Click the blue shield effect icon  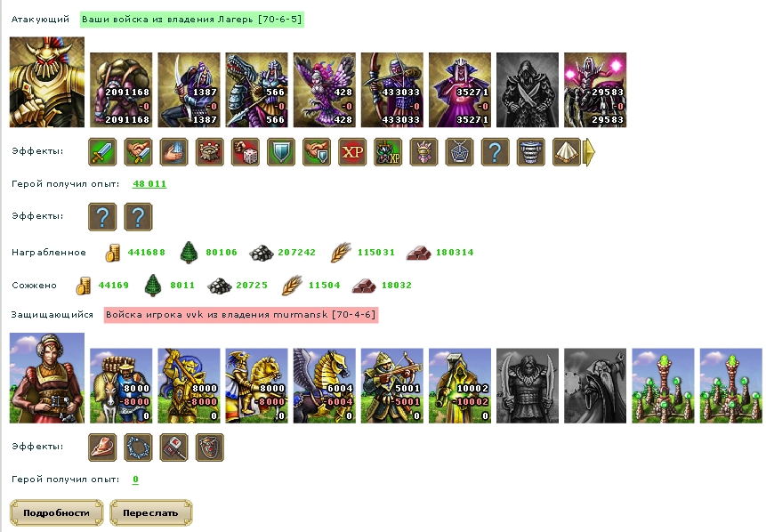click(x=281, y=152)
